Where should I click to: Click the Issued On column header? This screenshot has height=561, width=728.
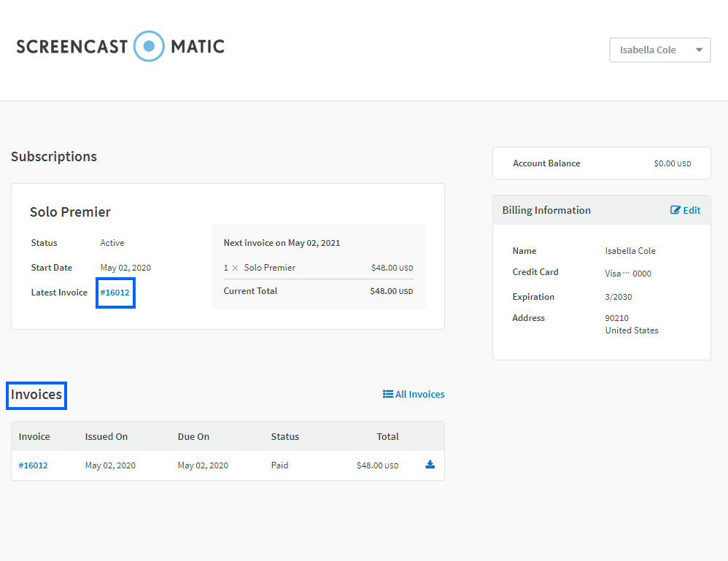[107, 436]
